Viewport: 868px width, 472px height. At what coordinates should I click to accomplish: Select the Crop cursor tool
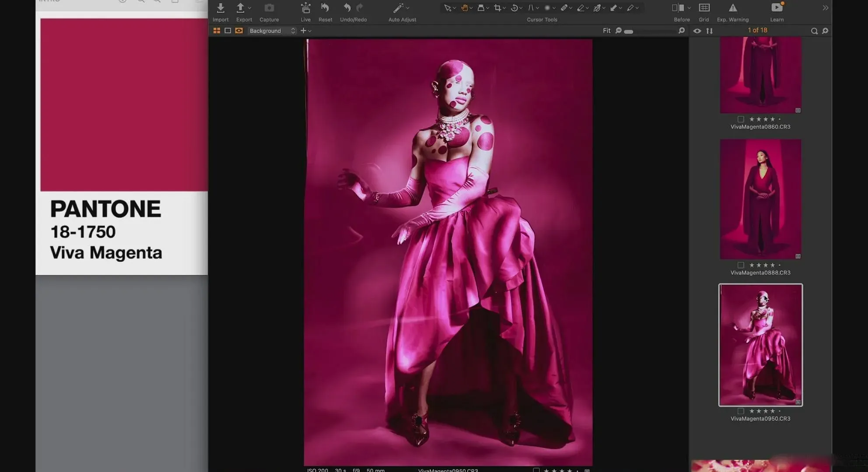click(497, 8)
